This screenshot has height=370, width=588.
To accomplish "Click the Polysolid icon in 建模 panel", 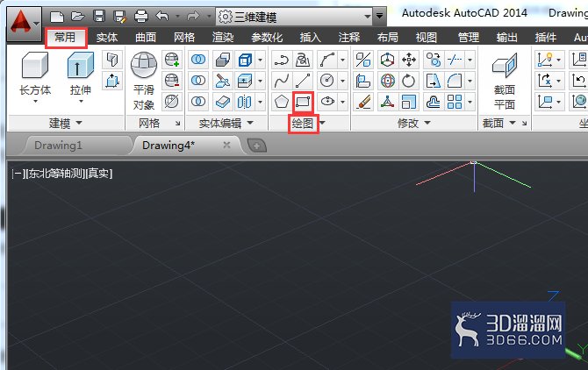I will 112,60.
